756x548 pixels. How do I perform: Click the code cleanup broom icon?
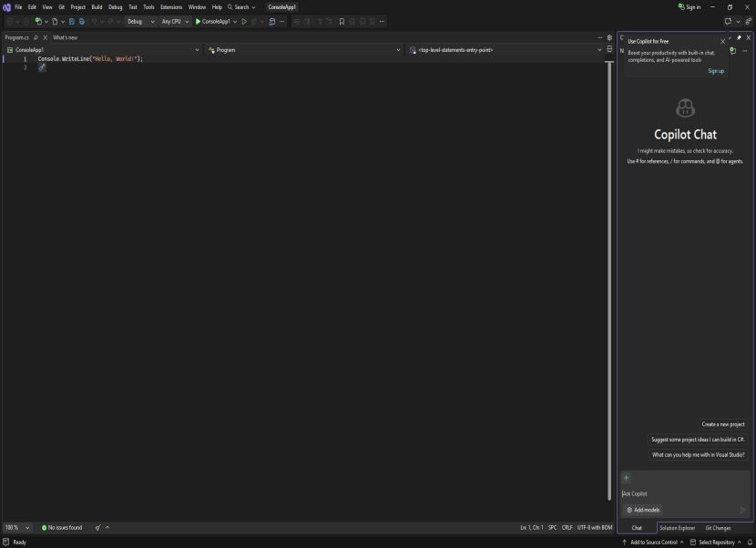(x=97, y=527)
